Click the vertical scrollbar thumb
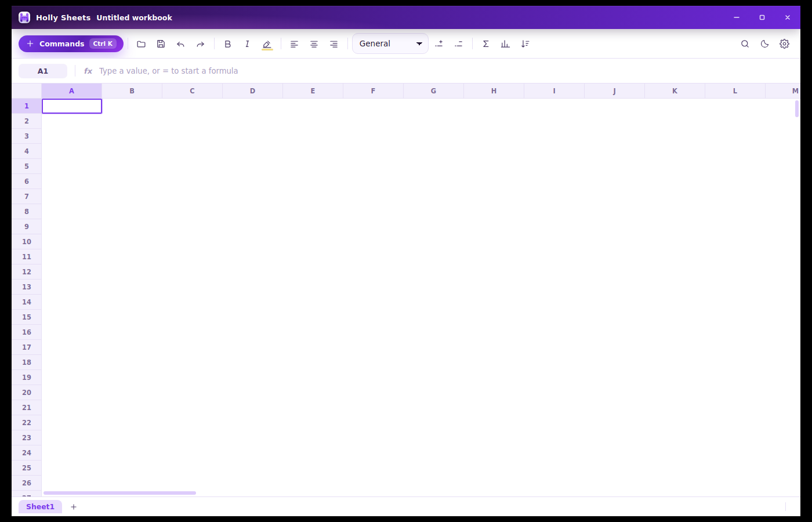The width and height of the screenshot is (812, 522). tap(797, 108)
